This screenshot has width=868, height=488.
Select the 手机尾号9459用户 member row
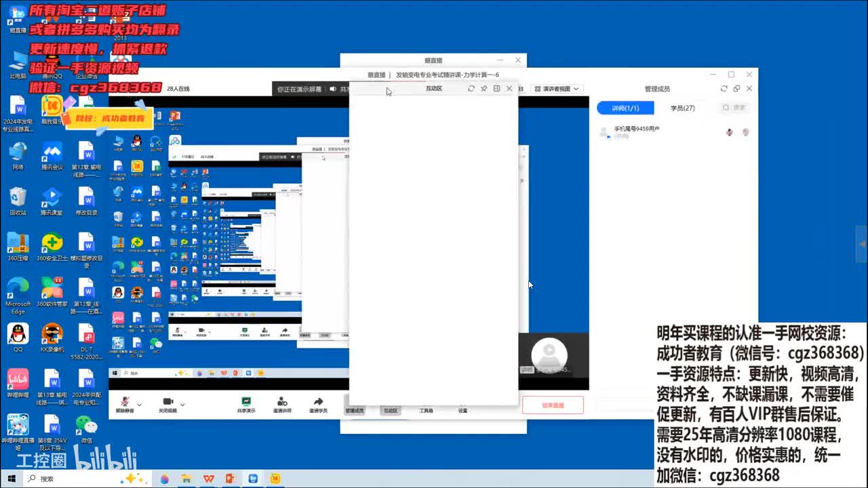675,132
